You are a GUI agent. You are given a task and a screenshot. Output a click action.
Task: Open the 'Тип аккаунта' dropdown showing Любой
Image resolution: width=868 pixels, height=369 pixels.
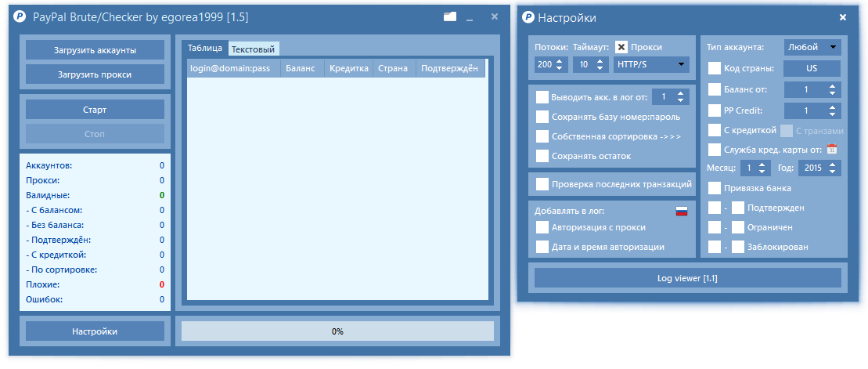pos(812,47)
